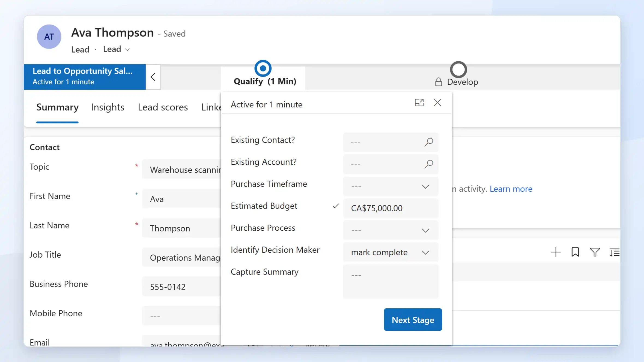Edit the Topic field Warehouse scanning

pos(181,170)
